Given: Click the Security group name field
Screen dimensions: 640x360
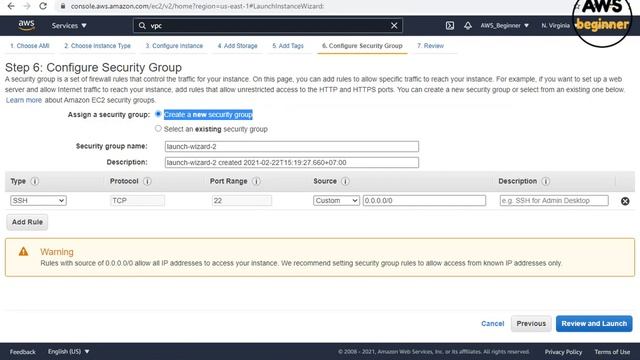Looking at the screenshot, I should click(292, 147).
